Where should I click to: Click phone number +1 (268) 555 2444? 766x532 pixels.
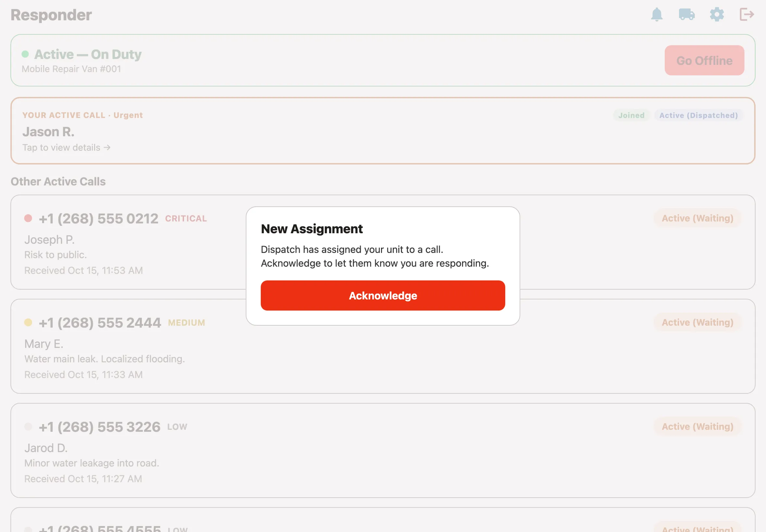[x=100, y=323]
